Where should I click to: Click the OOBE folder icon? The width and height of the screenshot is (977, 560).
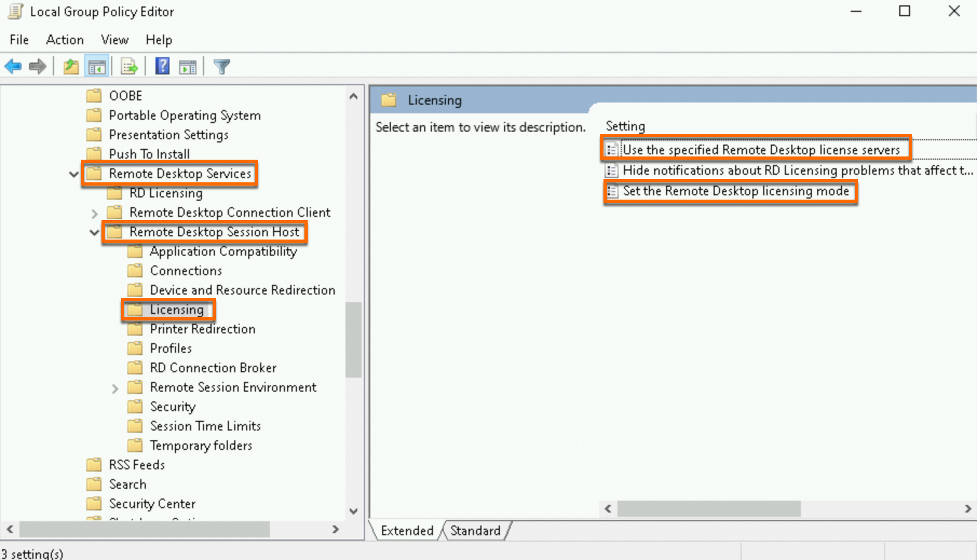[x=94, y=96]
